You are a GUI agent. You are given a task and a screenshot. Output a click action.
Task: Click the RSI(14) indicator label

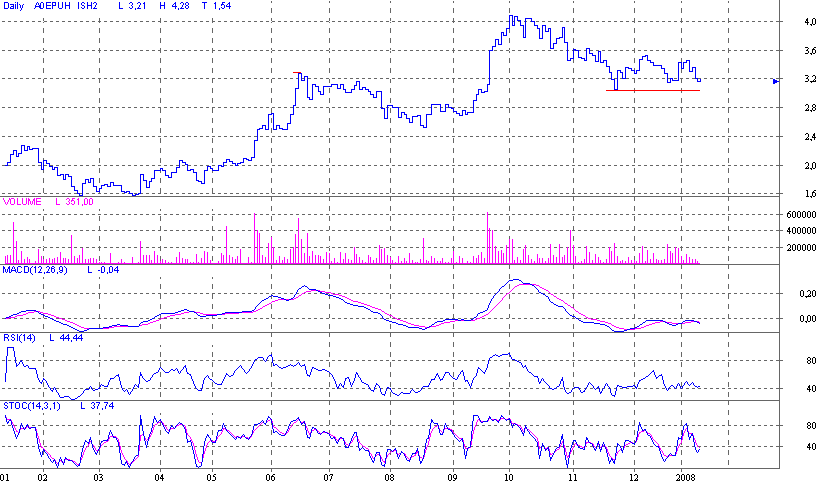19,338
